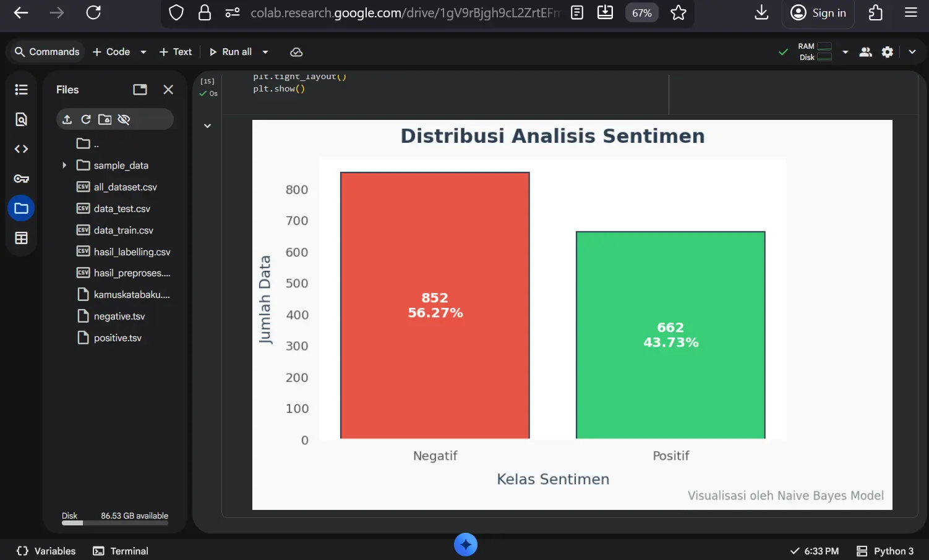
Task: Open the Commands palette
Action: click(45, 52)
